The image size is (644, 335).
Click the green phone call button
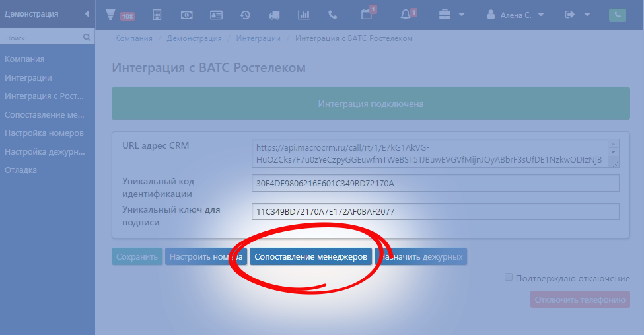pos(617,15)
